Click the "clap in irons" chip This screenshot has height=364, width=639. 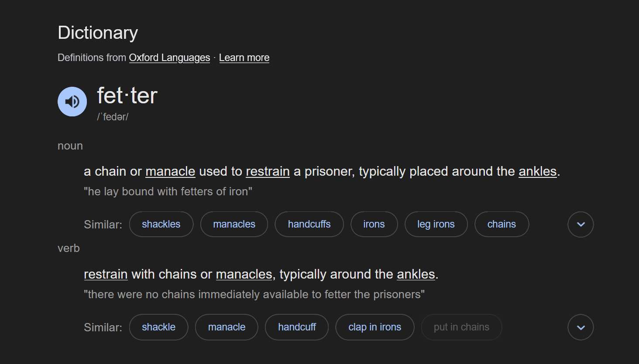tap(374, 327)
